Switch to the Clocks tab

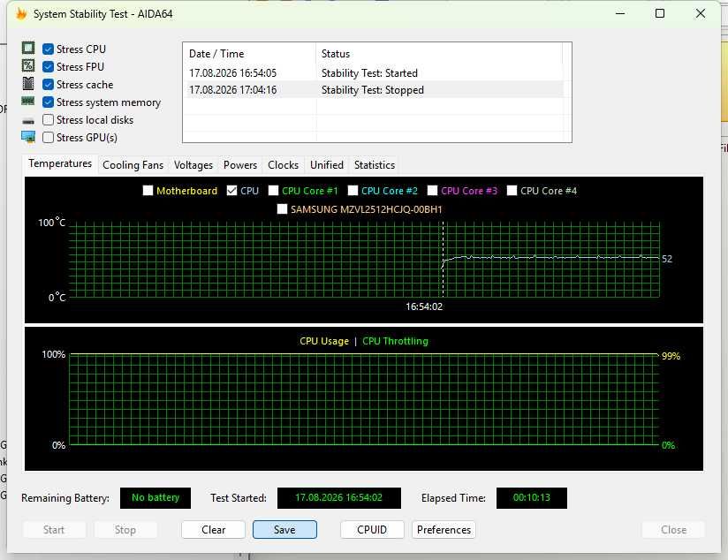284,165
